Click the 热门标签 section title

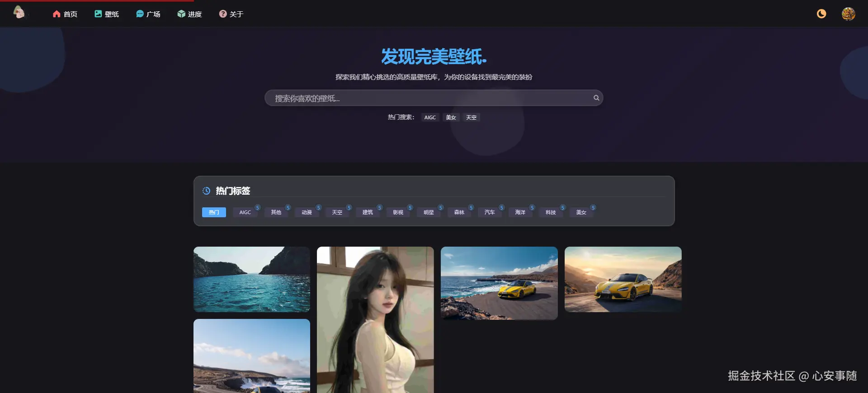pyautogui.click(x=233, y=191)
